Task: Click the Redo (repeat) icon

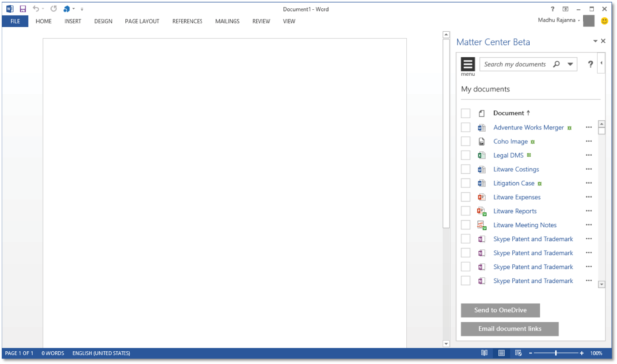Action: pyautogui.click(x=54, y=9)
